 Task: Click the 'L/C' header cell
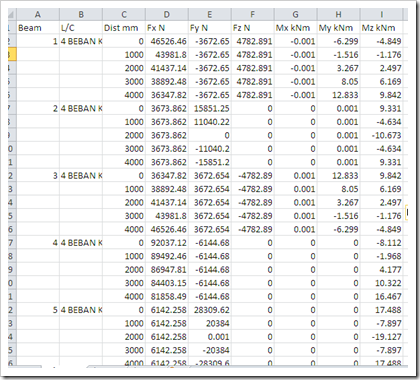coord(81,28)
